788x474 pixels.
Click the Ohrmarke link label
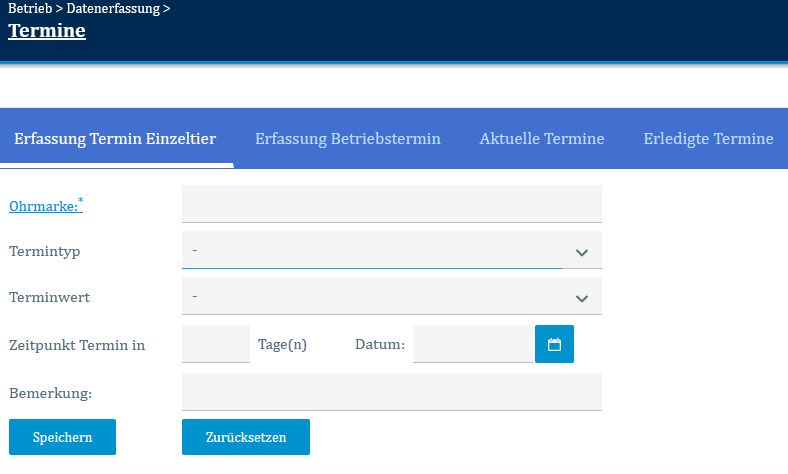pyautogui.click(x=44, y=206)
